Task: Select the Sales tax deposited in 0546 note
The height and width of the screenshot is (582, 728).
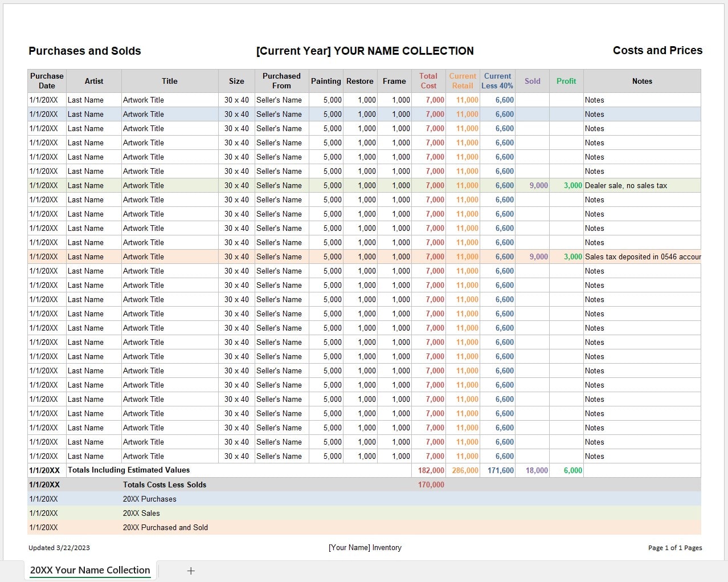Action: click(x=643, y=257)
